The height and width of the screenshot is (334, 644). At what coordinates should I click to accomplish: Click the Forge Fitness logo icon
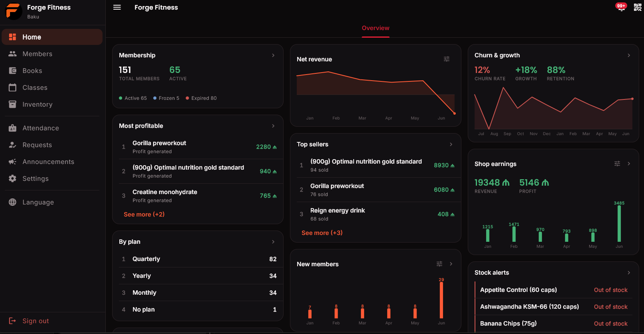pos(13,11)
